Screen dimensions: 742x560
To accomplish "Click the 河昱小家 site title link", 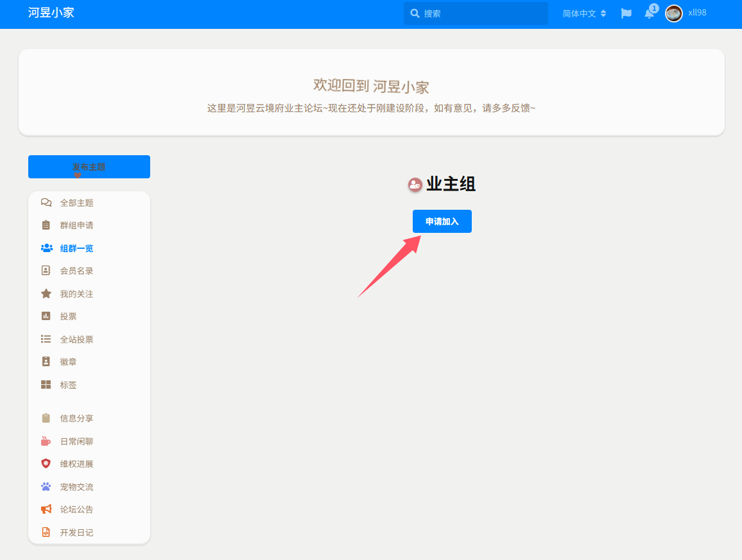I will [51, 13].
